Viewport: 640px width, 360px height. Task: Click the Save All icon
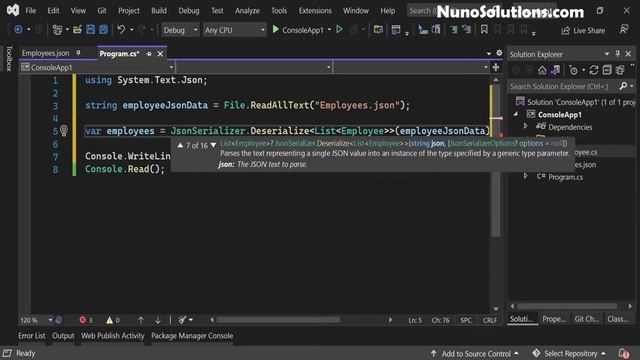coord(104,30)
